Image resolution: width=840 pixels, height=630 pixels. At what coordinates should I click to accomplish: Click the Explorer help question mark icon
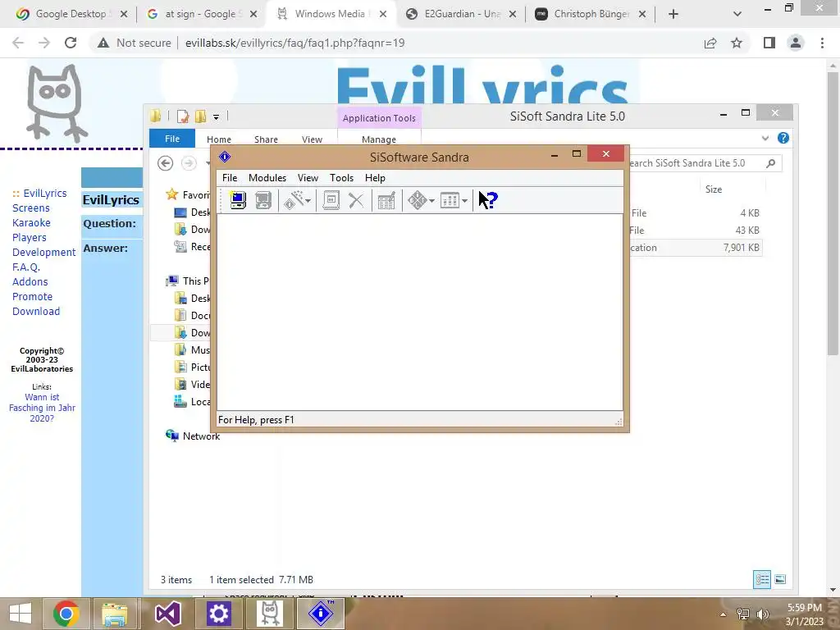(x=783, y=138)
